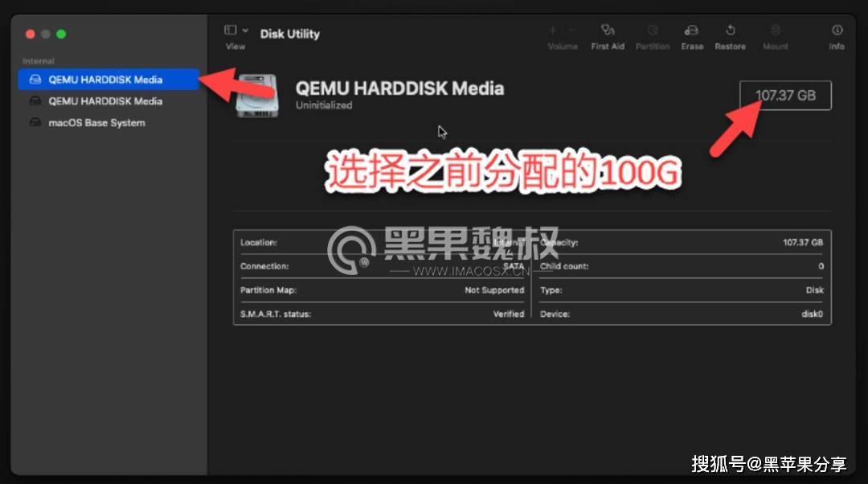Click the 107.37 GB capacity badge
The height and width of the screenshot is (484, 868).
(x=784, y=95)
